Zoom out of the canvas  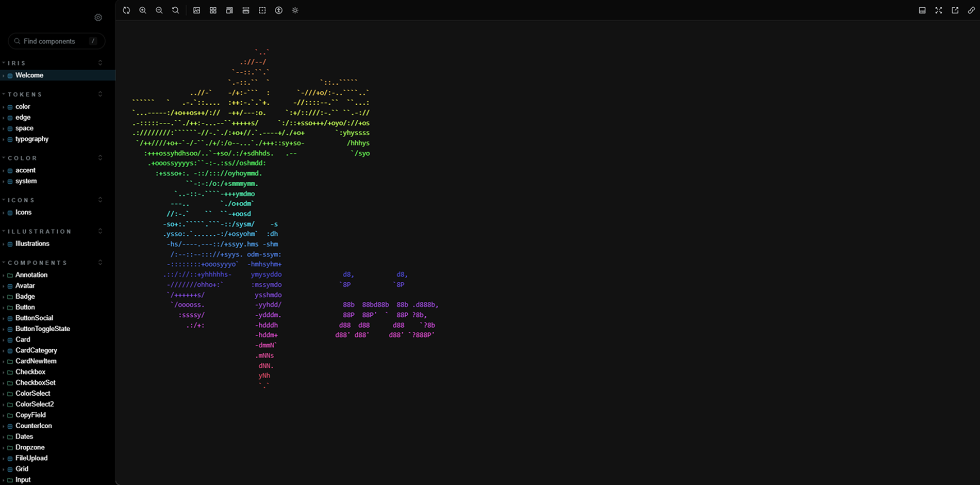coord(159,10)
